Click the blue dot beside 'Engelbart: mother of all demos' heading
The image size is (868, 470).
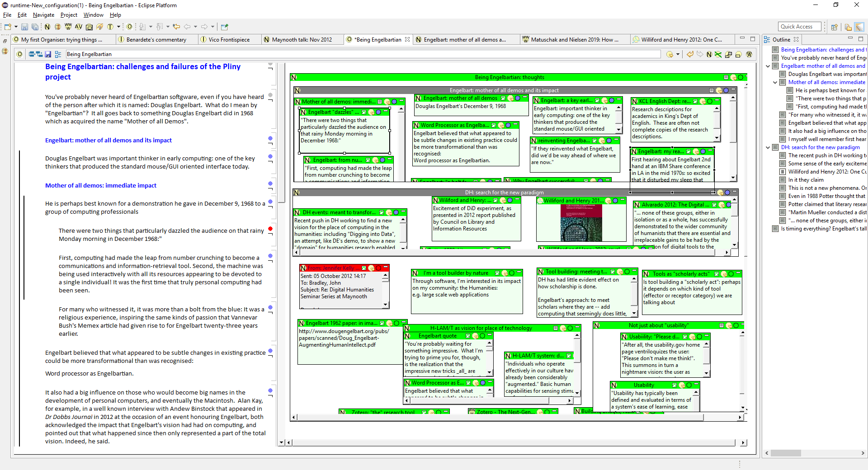point(270,138)
